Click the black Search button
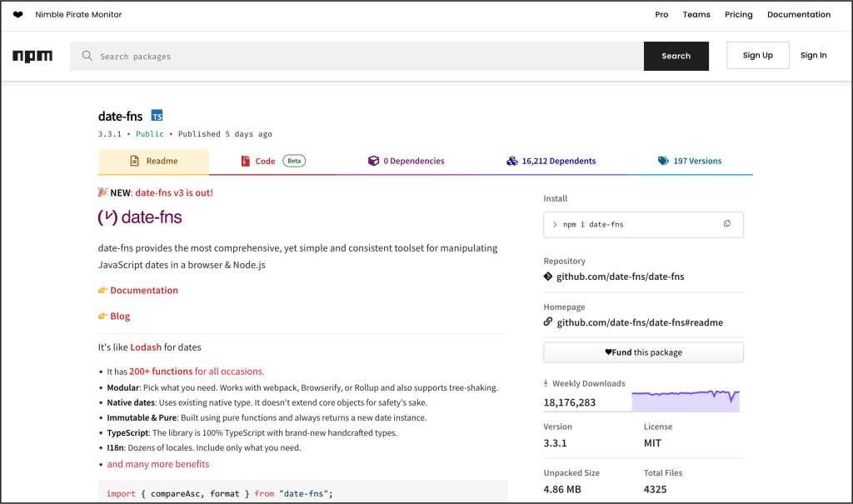Image resolution: width=853 pixels, height=504 pixels. [x=676, y=56]
